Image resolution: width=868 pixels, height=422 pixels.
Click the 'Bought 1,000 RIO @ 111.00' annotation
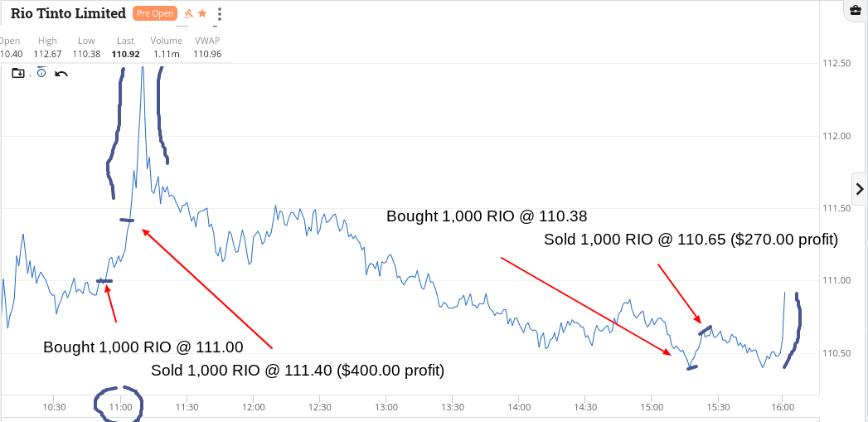click(143, 347)
